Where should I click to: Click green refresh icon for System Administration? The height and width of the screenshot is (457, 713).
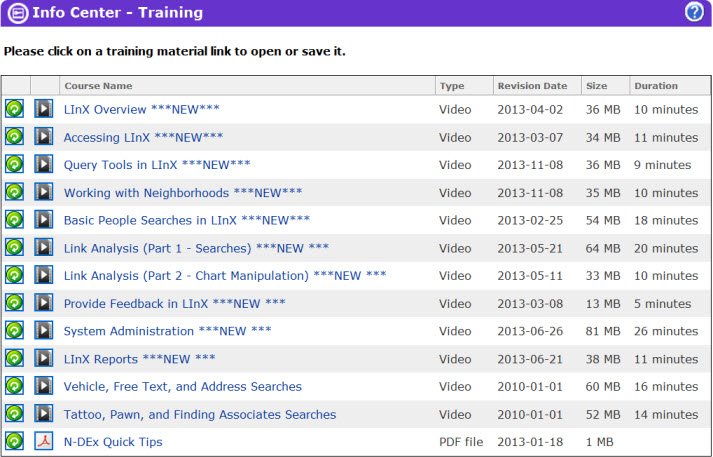[x=14, y=331]
